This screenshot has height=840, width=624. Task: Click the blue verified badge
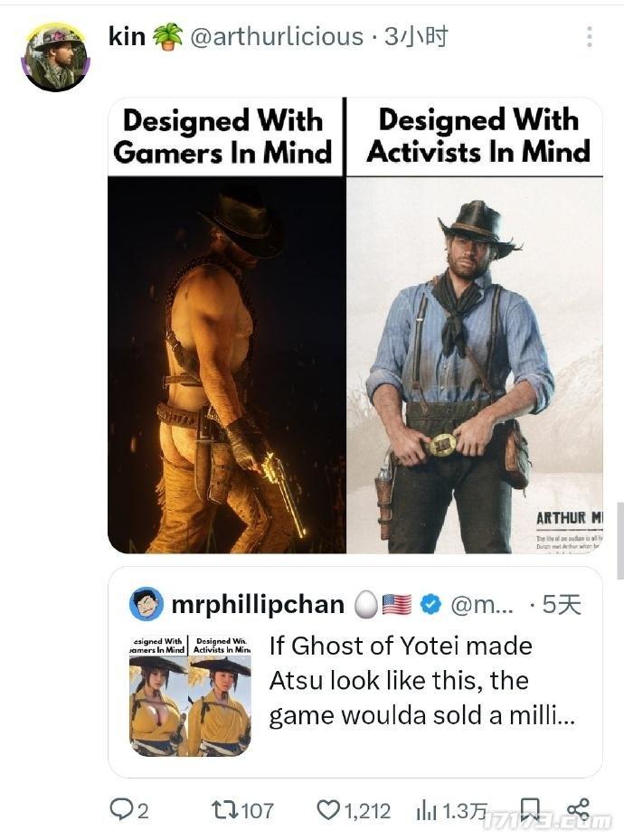pos(430,604)
